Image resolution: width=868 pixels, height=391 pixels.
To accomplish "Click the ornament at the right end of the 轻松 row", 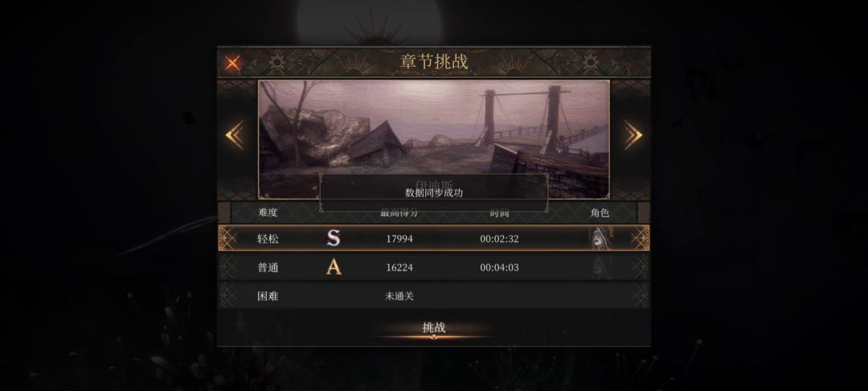I will pos(640,238).
